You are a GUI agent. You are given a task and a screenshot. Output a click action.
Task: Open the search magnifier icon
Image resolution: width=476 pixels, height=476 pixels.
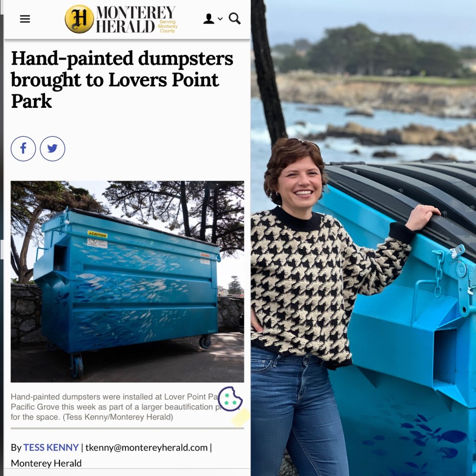coord(235,19)
